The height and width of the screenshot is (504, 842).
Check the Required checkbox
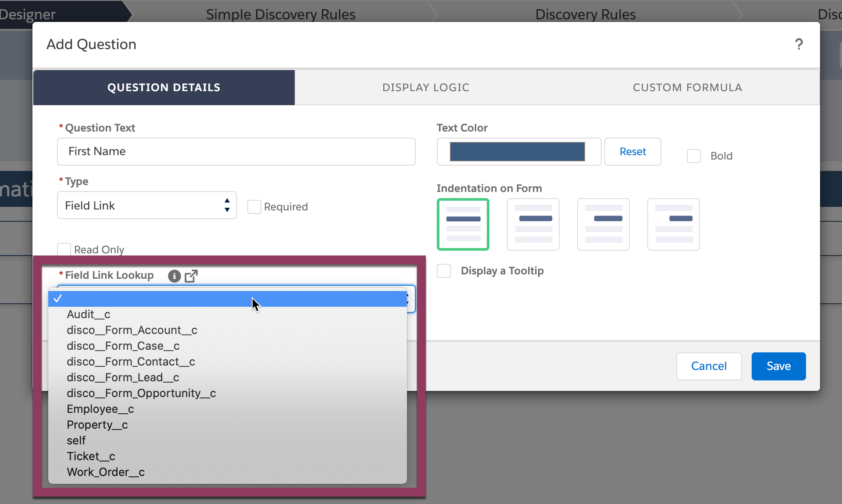click(x=254, y=207)
